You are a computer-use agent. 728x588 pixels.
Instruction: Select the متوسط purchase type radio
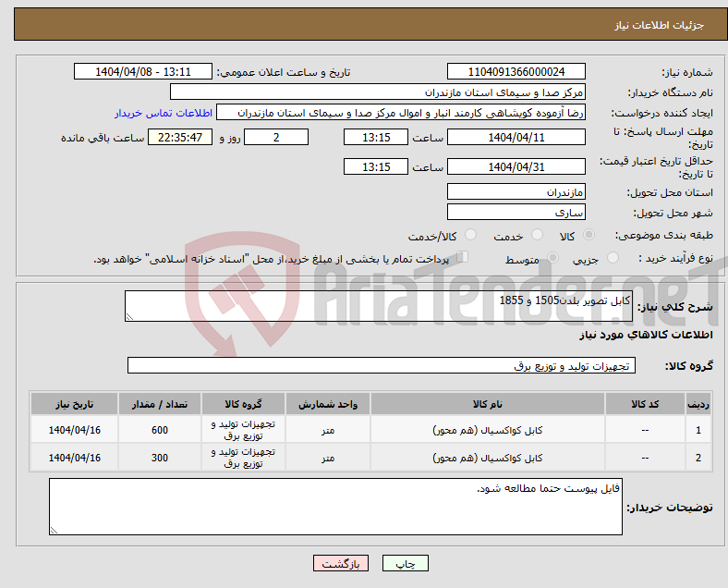pyautogui.click(x=552, y=258)
